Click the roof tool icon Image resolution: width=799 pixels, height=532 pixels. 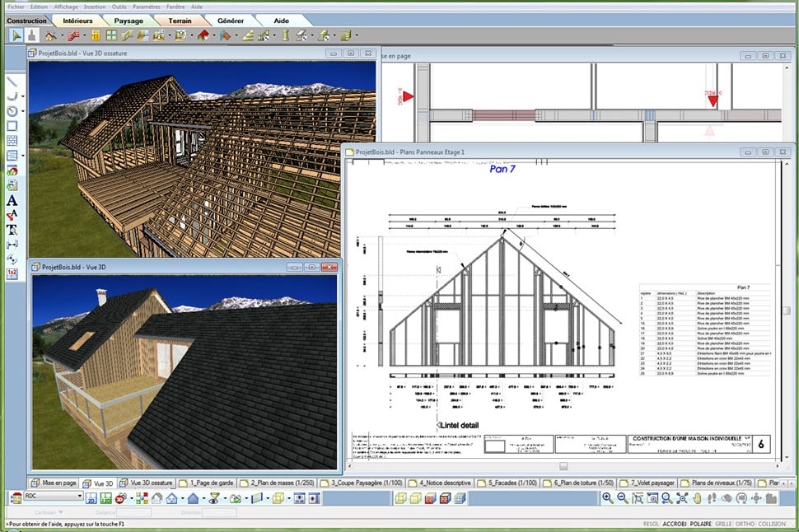(202, 35)
